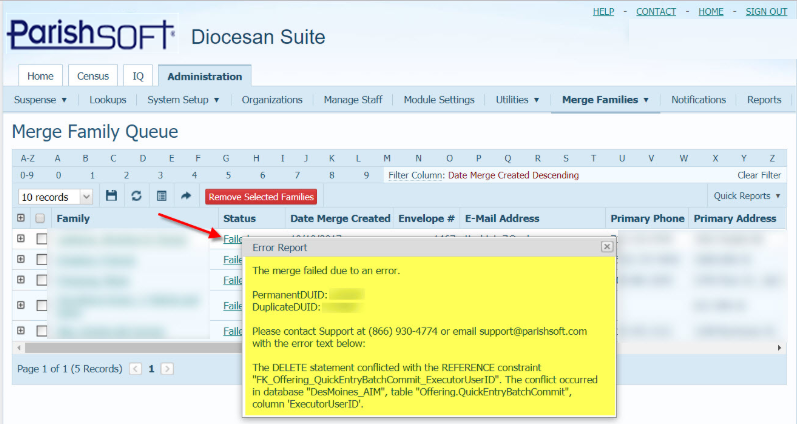
Task: Sort by the Family column header
Action: pyautogui.click(x=73, y=218)
